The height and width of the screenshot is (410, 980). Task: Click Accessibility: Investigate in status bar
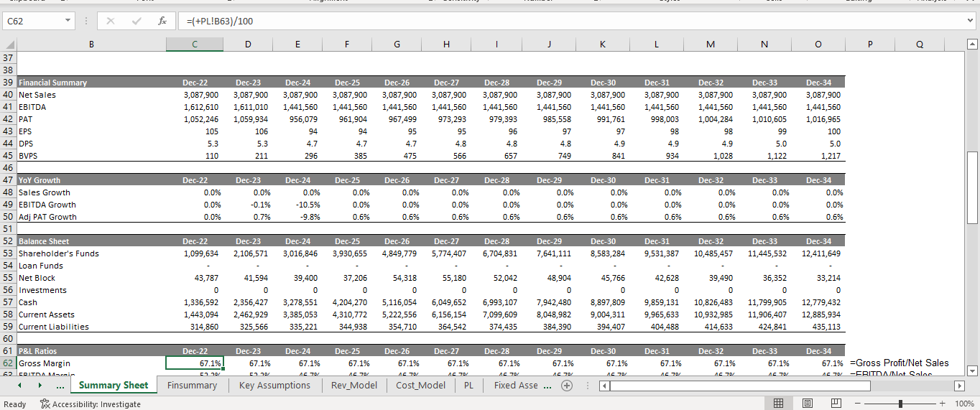(x=90, y=404)
